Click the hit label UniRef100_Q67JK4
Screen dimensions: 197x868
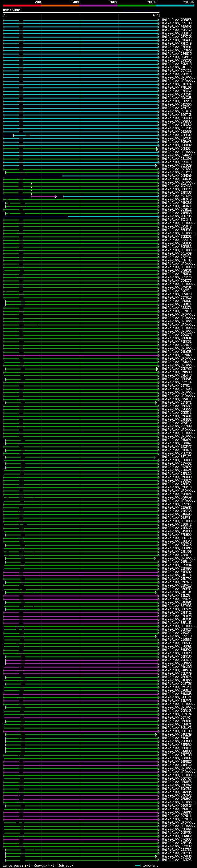(177, 718)
